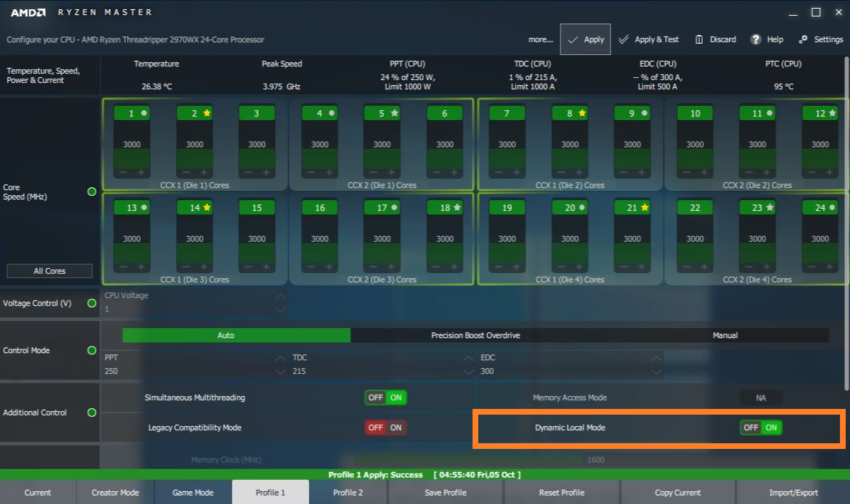Switch to the Game Mode tab
850x504 pixels.
point(193,493)
